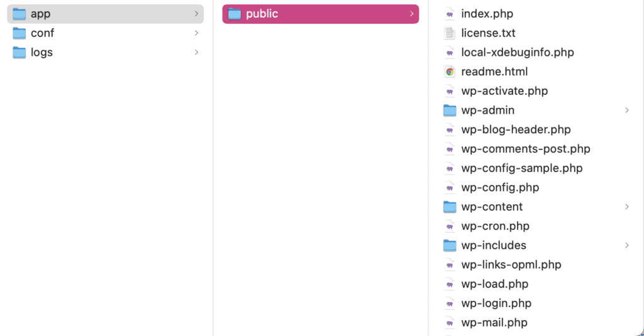The width and height of the screenshot is (644, 336).
Task: Click the wp-content folder icon
Action: (450, 207)
